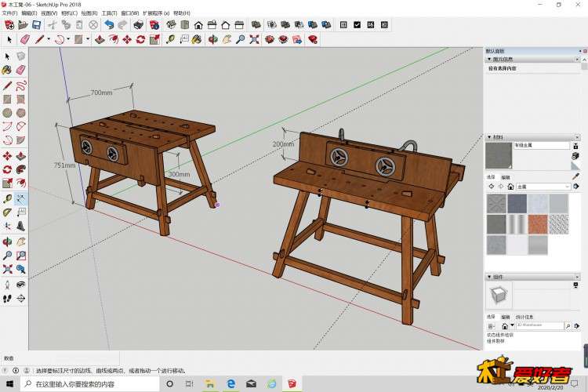Screen dimensions: 588x392
Task: Choose the dark blue metal swatch
Action: tap(517, 203)
